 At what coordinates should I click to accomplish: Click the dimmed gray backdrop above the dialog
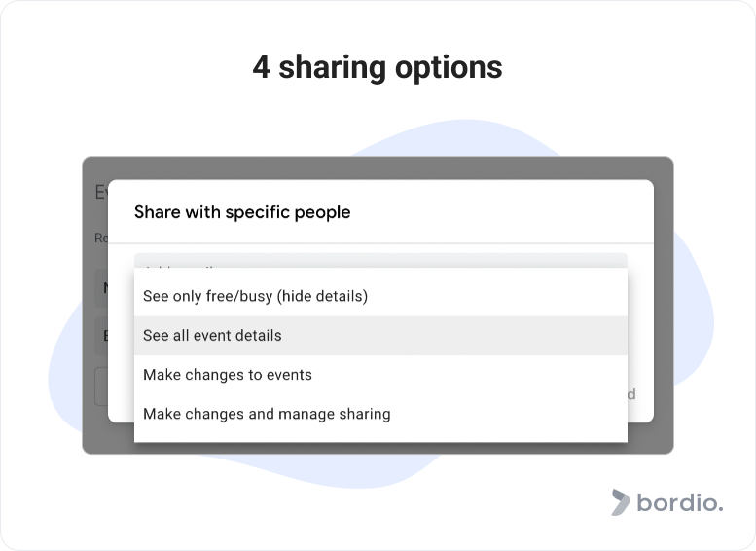(378, 167)
